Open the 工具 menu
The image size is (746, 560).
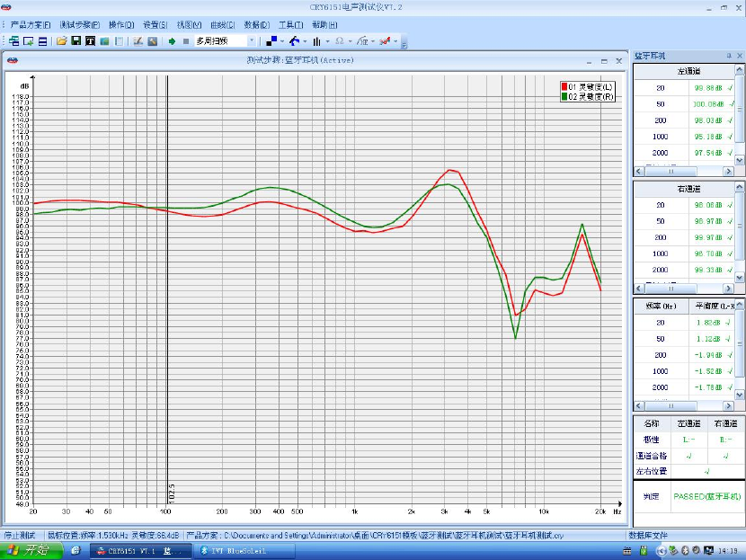[x=291, y=24]
